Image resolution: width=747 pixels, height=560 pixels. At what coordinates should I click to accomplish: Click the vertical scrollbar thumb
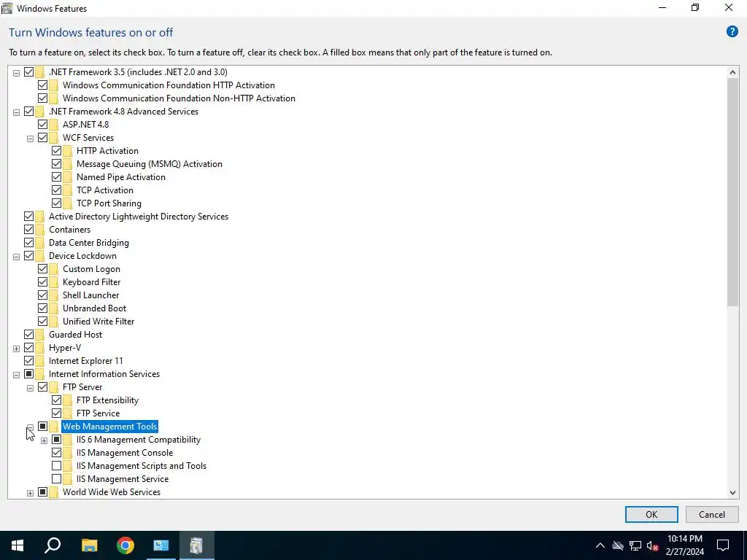[x=732, y=192]
